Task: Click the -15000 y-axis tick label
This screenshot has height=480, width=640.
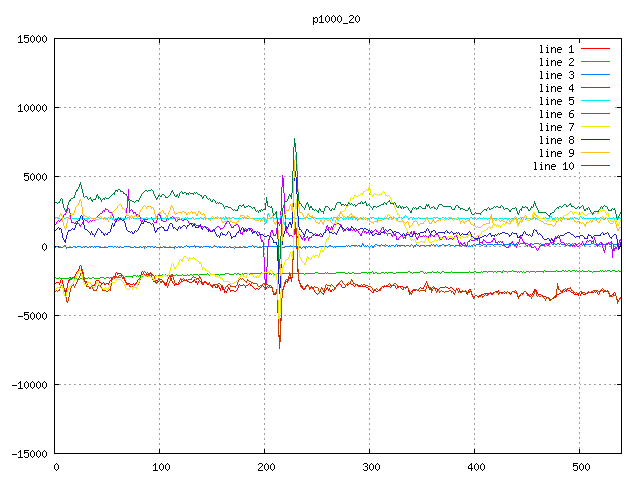Action: coord(29,453)
